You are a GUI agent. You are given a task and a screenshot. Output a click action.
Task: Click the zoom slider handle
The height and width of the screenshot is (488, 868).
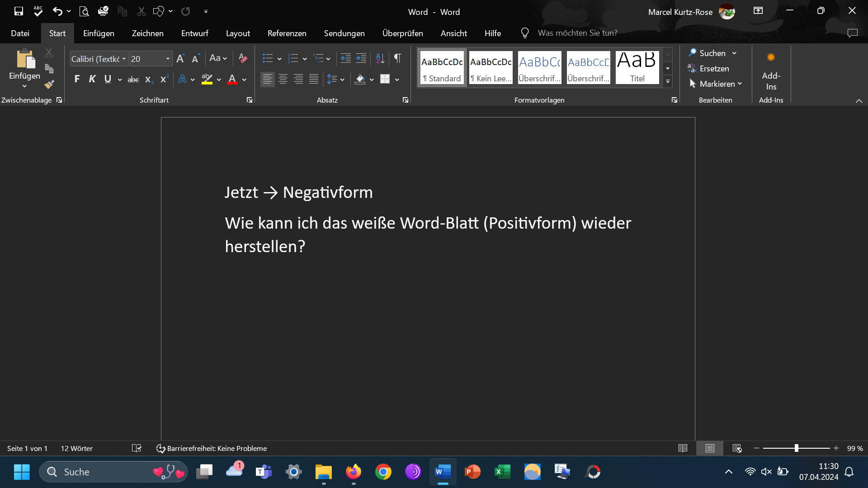click(796, 448)
